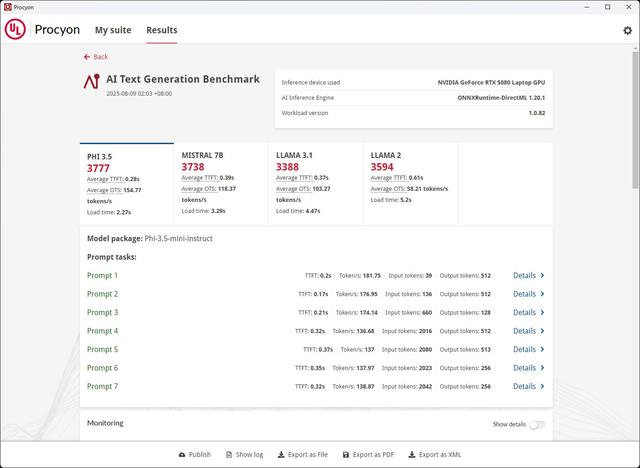The height and width of the screenshot is (468, 640).
Task: Click the ONNXRuntime-DirectML 1.20.1 value
Action: 501,98
